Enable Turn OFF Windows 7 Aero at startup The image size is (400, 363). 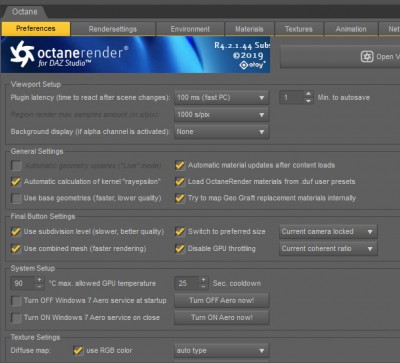click(16, 301)
